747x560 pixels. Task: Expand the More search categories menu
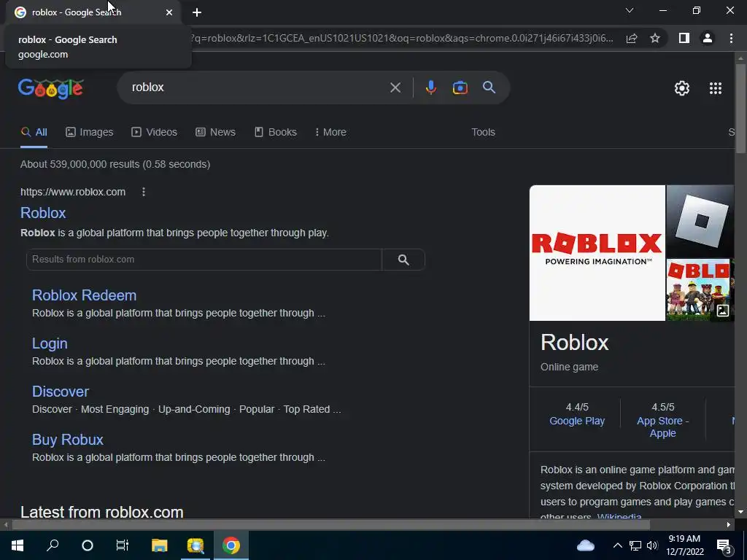(330, 133)
